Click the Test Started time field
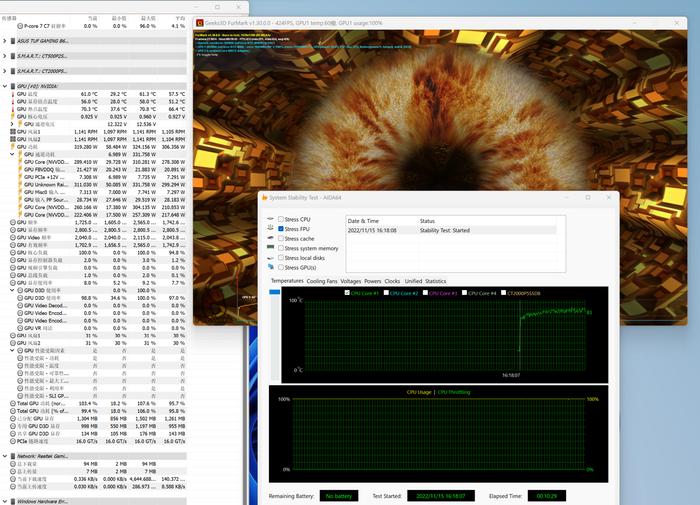 (x=441, y=496)
